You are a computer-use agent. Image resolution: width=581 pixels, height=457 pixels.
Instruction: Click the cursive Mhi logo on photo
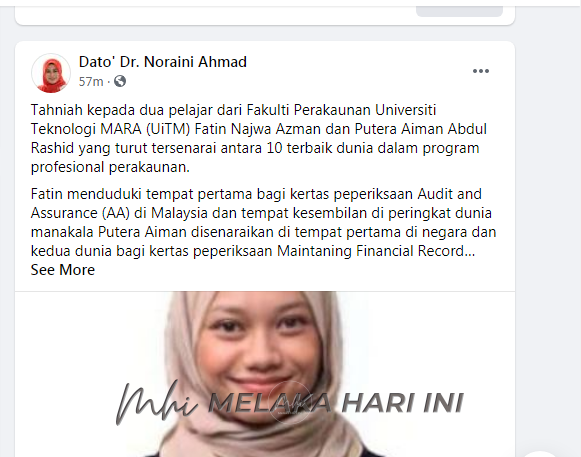156,403
